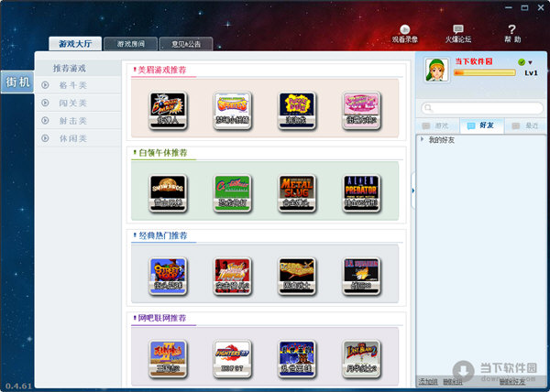
Task: Click the experience level progress bar
Action: coord(484,73)
